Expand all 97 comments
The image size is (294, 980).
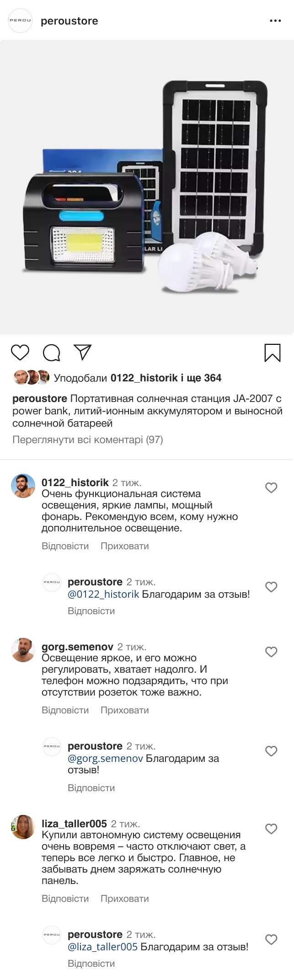point(88,440)
